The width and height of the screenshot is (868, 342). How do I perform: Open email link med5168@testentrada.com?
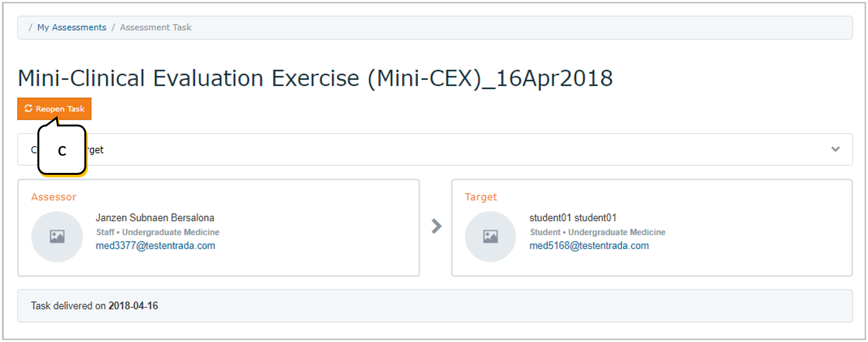click(x=589, y=246)
